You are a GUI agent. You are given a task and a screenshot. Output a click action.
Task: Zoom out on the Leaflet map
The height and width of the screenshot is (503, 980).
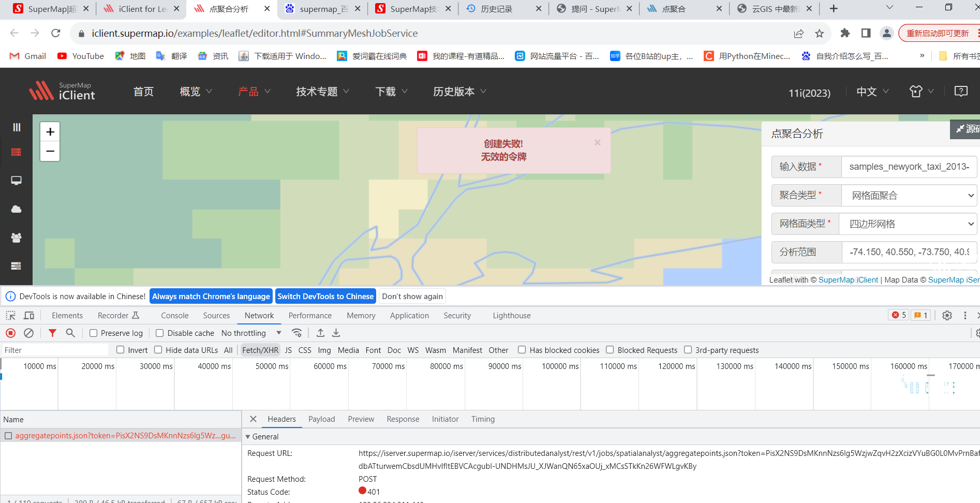pyautogui.click(x=50, y=151)
